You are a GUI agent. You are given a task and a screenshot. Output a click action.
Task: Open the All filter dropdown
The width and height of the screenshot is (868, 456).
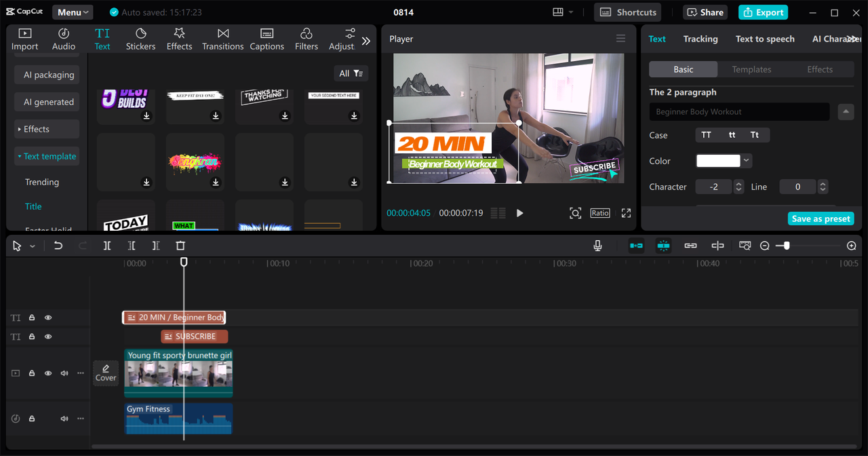click(x=351, y=73)
